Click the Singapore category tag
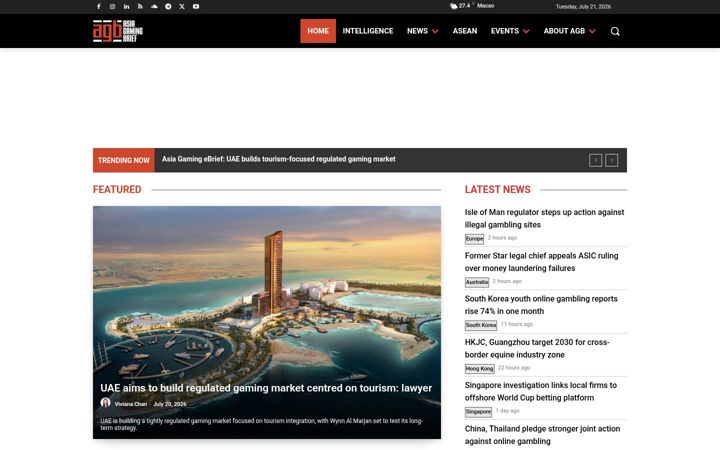 (478, 412)
